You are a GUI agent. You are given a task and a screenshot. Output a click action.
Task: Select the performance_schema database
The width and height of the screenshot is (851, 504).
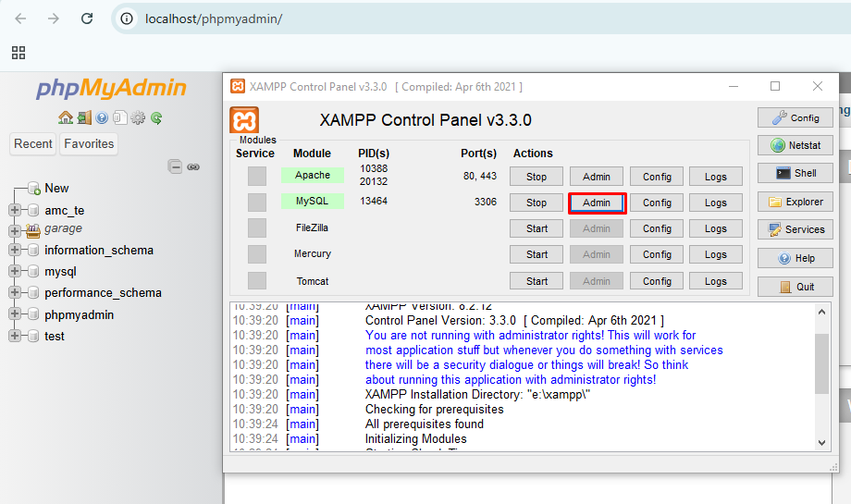[103, 293]
